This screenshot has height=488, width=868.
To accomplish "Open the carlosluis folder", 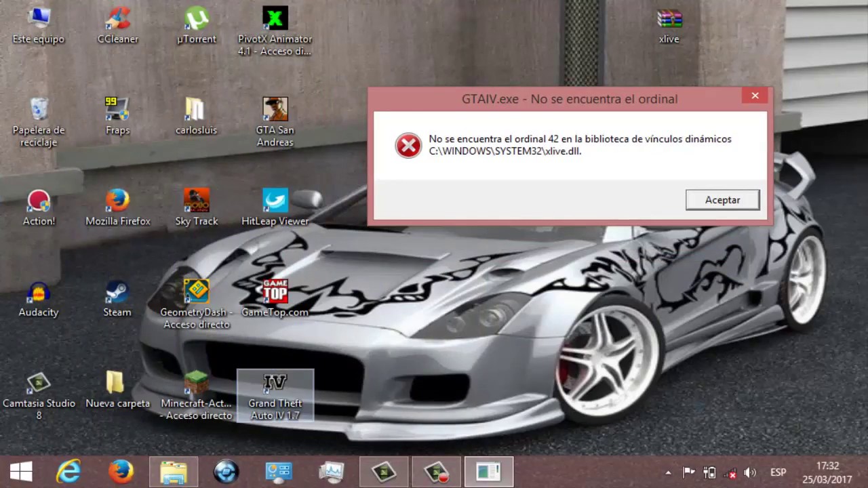I will 197,116.
